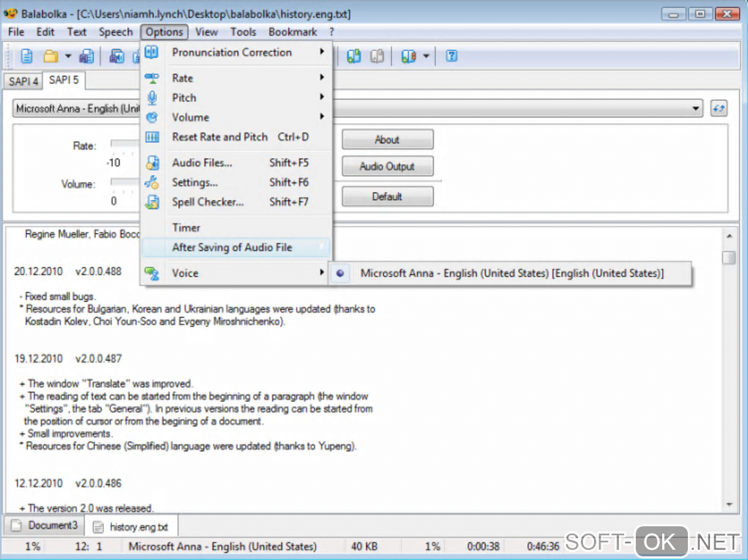Click the Document3 tab page icon
The height and width of the screenshot is (560, 748).
(x=16, y=526)
